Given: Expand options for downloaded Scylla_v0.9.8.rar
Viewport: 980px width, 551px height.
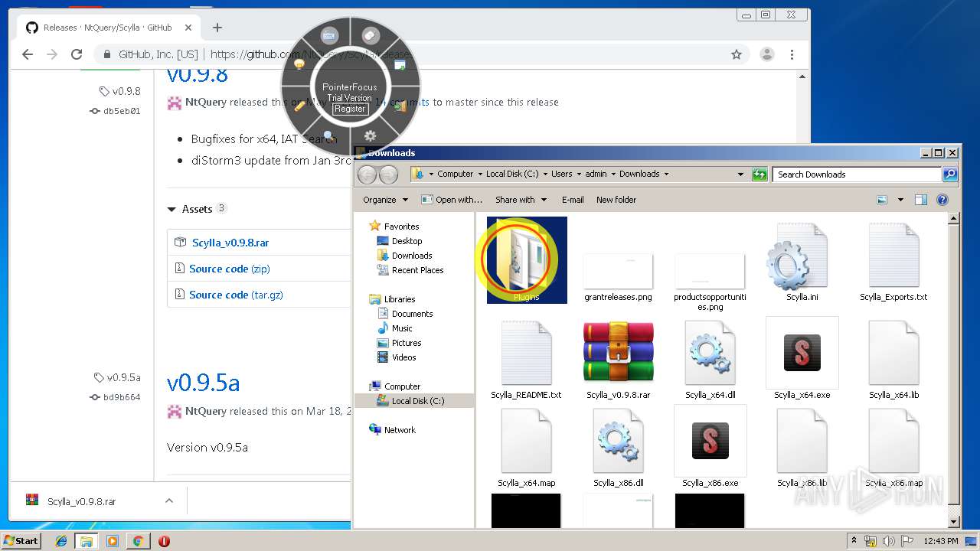Looking at the screenshot, I should (x=168, y=501).
